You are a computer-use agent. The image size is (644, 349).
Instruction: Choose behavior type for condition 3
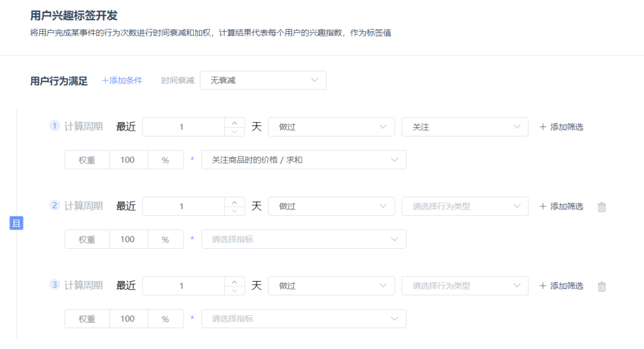pos(465,286)
